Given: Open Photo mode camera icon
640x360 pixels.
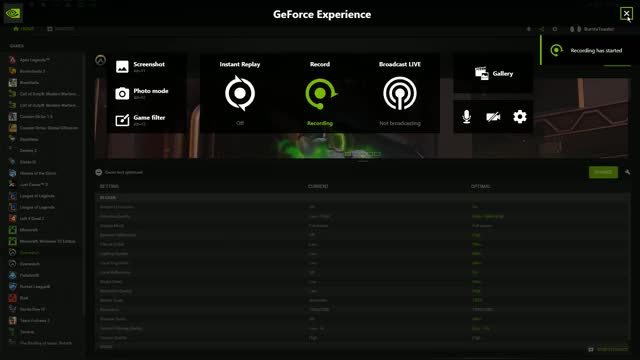Looking at the screenshot, I should (122, 93).
